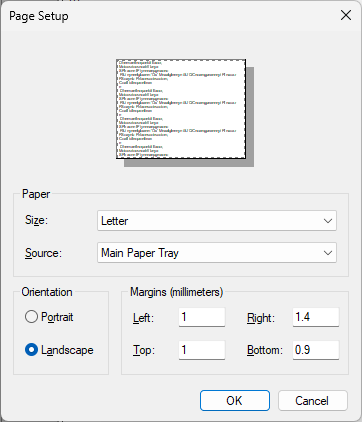Click the Right margin input field
Viewport: 362px width, 422px height.
click(x=316, y=317)
